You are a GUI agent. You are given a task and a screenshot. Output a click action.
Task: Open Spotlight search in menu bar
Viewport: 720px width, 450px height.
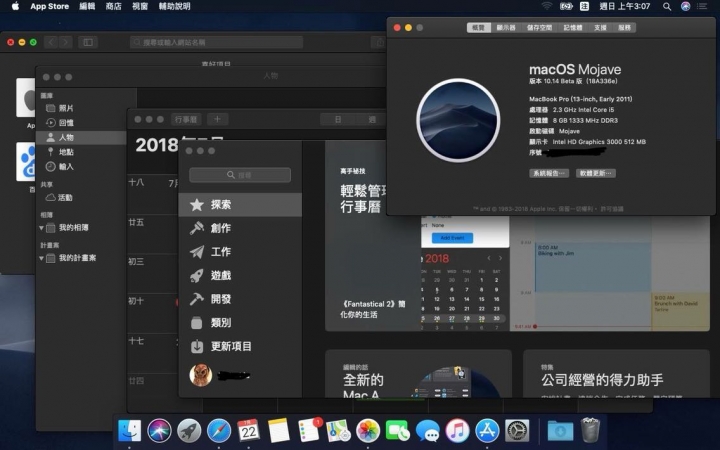tap(667, 6)
